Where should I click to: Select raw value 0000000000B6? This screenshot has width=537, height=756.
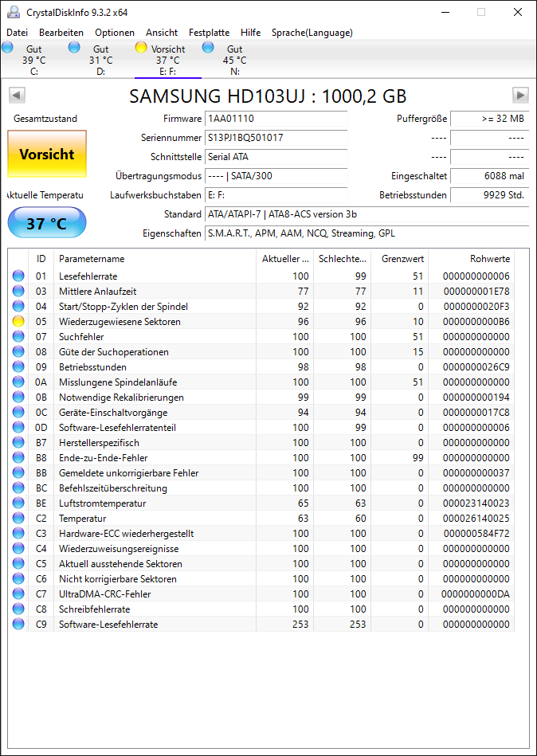(476, 322)
